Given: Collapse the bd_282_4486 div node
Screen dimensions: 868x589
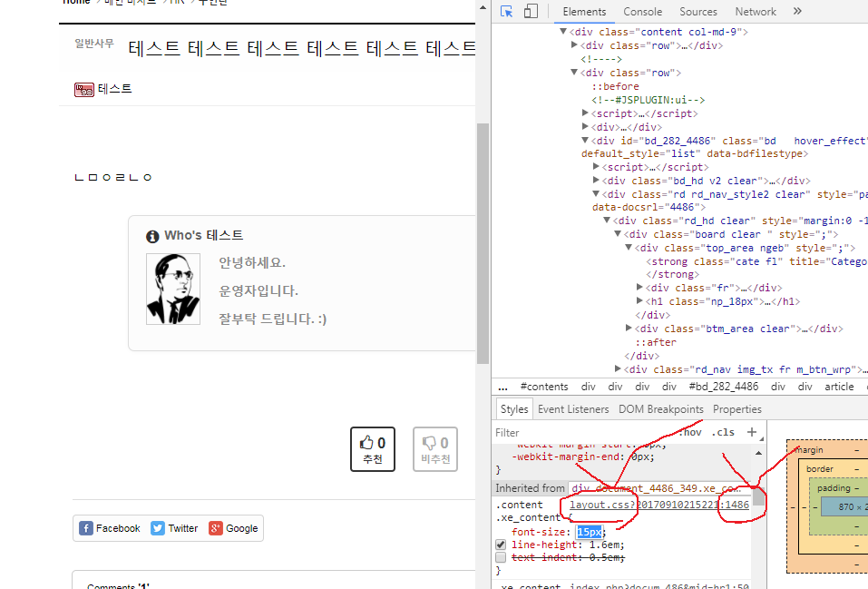Looking at the screenshot, I should click(x=585, y=141).
